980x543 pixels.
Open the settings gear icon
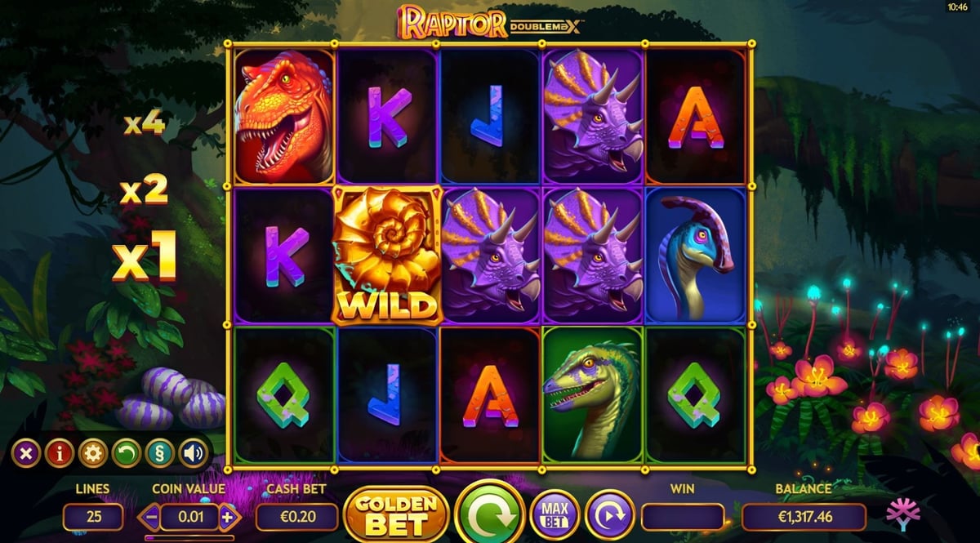click(x=93, y=452)
